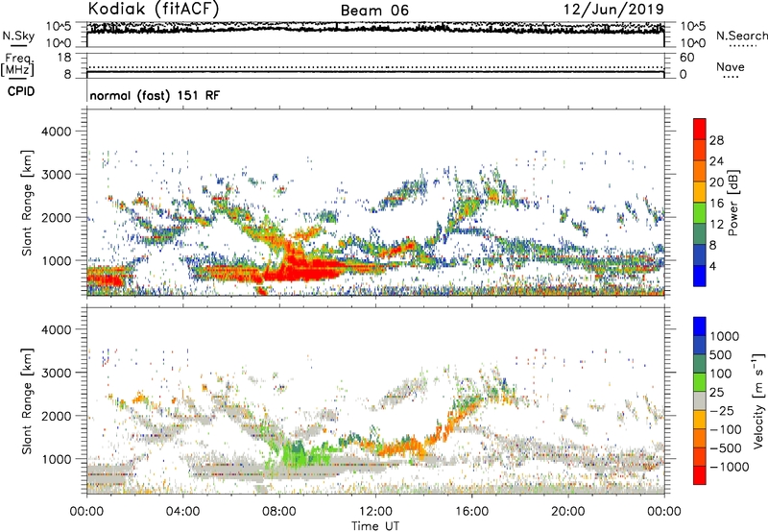
Task: Click the "Slant Range [km]" label of power panel
Action: tap(27, 203)
